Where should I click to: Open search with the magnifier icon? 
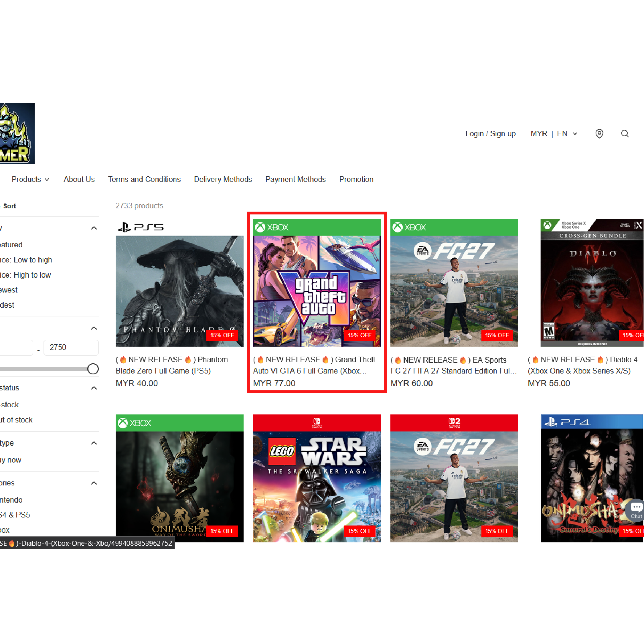[x=625, y=134]
